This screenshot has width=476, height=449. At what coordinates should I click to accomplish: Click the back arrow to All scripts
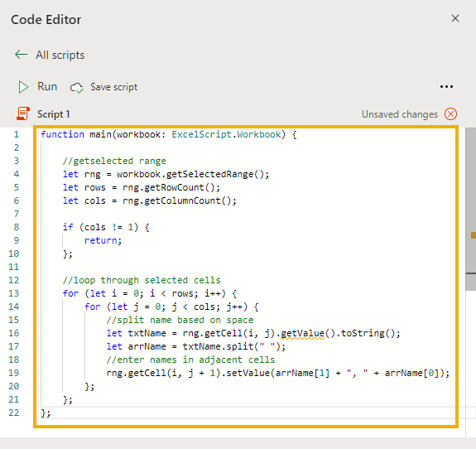point(21,55)
